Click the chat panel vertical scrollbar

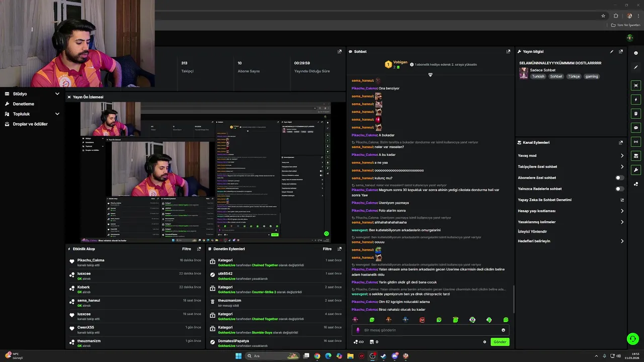[x=513, y=299]
